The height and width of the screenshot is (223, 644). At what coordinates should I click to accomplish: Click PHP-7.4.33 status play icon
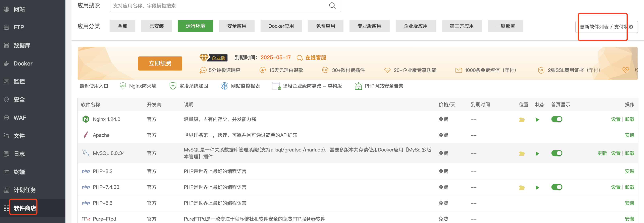(x=537, y=187)
